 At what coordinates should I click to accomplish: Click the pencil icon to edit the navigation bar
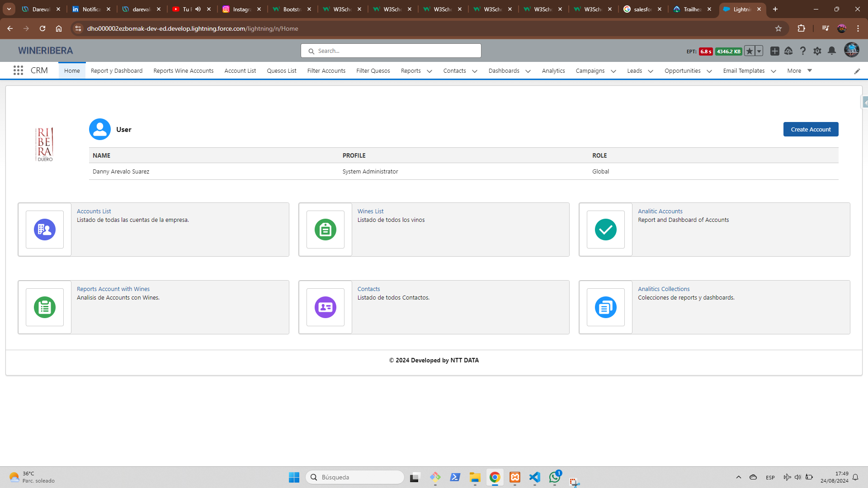(857, 71)
